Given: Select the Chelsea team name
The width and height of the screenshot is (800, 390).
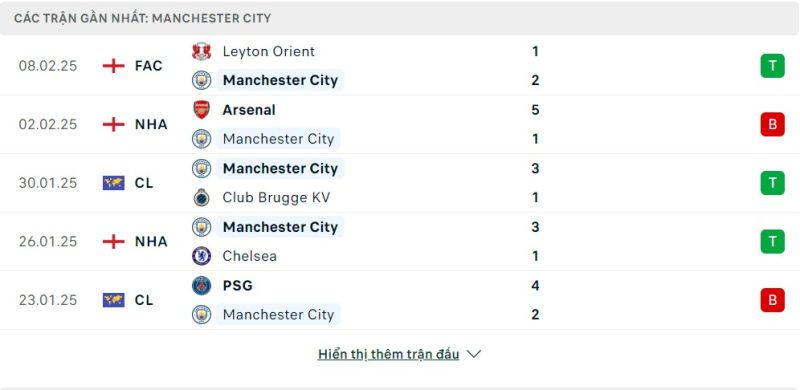Looking at the screenshot, I should [249, 256].
